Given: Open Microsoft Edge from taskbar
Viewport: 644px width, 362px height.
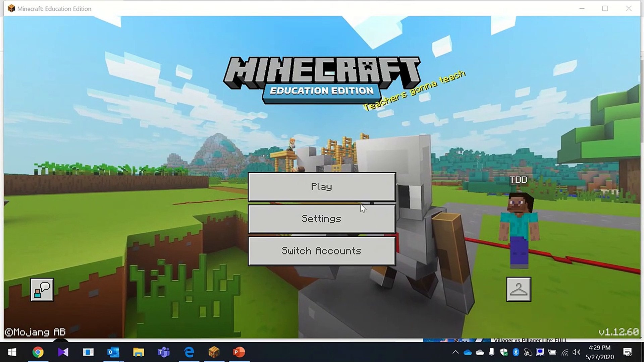Looking at the screenshot, I should [x=189, y=352].
